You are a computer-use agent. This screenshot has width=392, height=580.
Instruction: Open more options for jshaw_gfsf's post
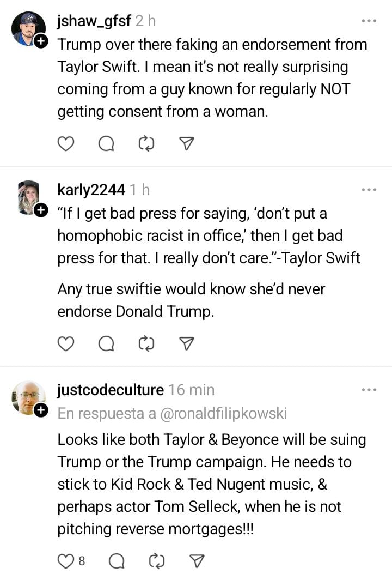pos(369,21)
